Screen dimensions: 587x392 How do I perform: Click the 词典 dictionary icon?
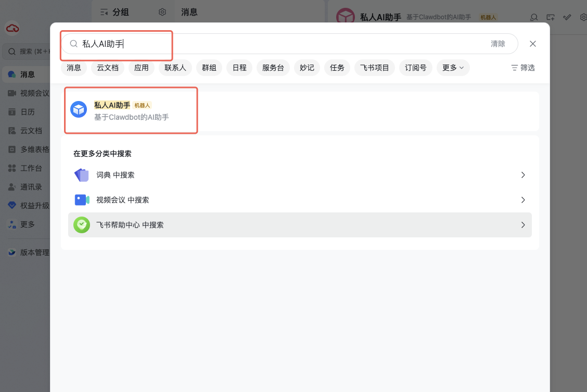point(82,175)
